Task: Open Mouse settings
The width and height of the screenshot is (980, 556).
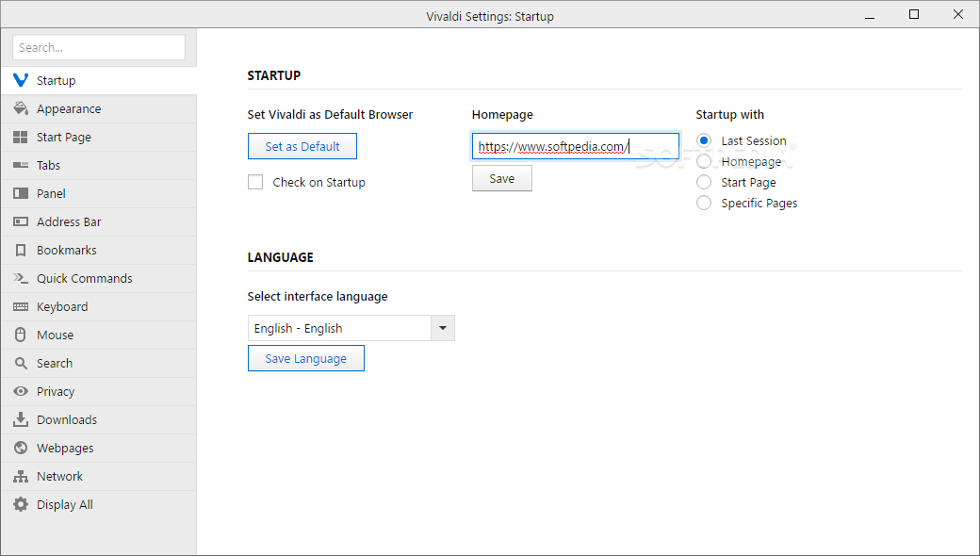Action: tap(99, 335)
